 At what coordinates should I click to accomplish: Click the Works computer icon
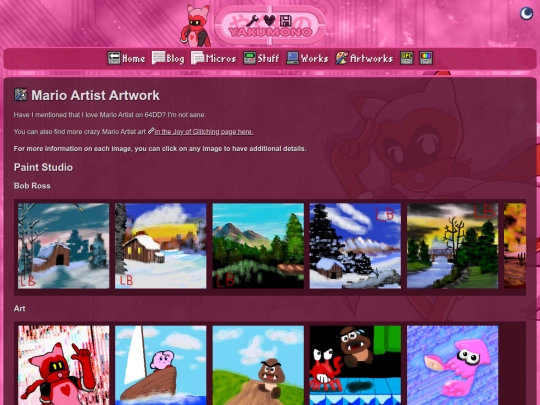[x=293, y=58]
